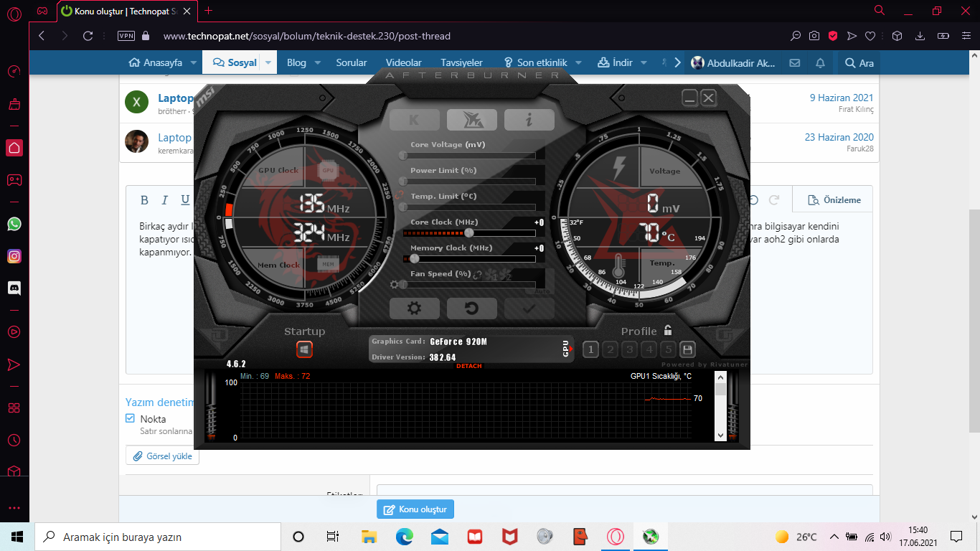Screen dimensions: 980x551
Task: Open WhatsApp in the Opera sidebar
Action: point(14,224)
